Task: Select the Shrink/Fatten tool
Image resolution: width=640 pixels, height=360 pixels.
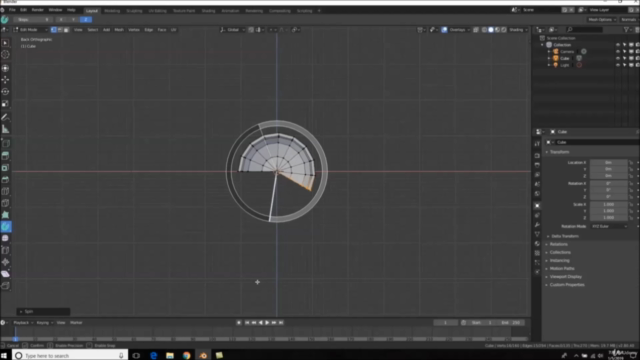Action: coord(5,262)
